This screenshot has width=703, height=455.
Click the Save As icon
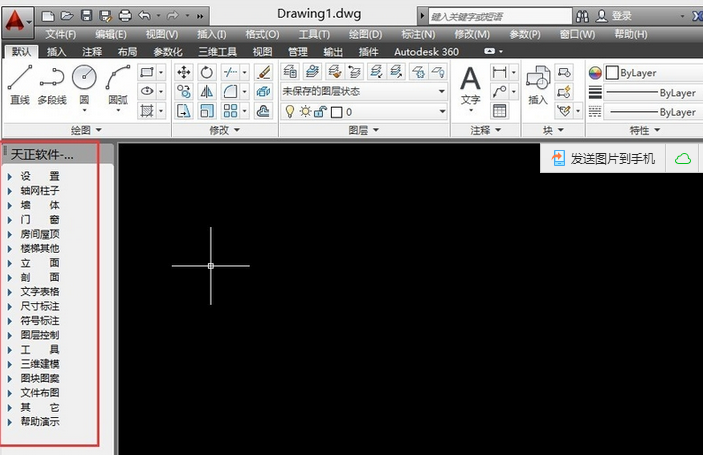[105, 16]
